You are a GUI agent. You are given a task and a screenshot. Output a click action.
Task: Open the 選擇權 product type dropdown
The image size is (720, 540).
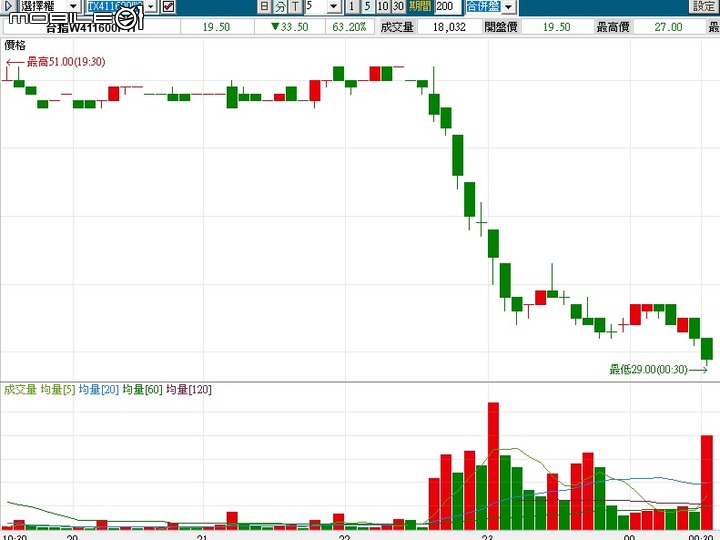73,6
